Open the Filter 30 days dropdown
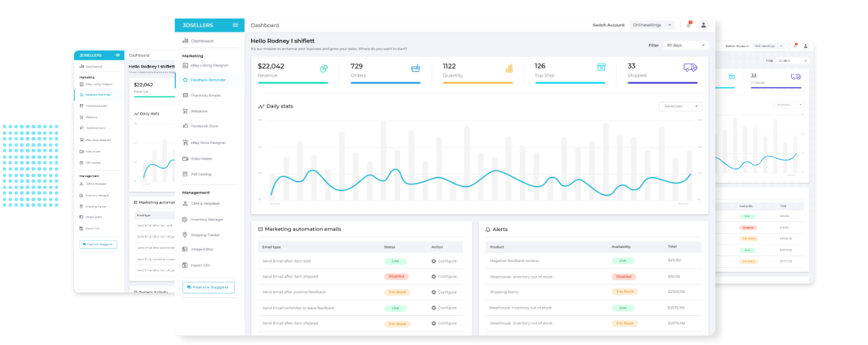 tap(686, 46)
